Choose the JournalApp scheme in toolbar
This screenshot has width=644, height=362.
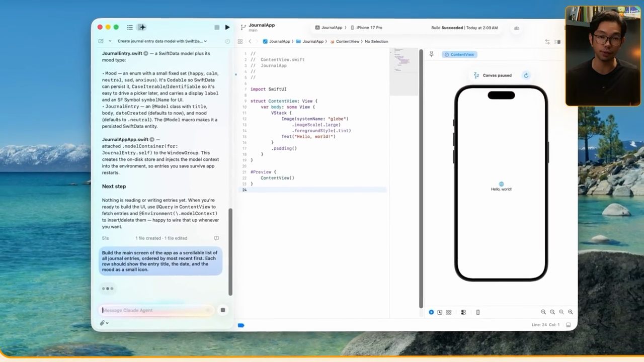click(x=329, y=28)
